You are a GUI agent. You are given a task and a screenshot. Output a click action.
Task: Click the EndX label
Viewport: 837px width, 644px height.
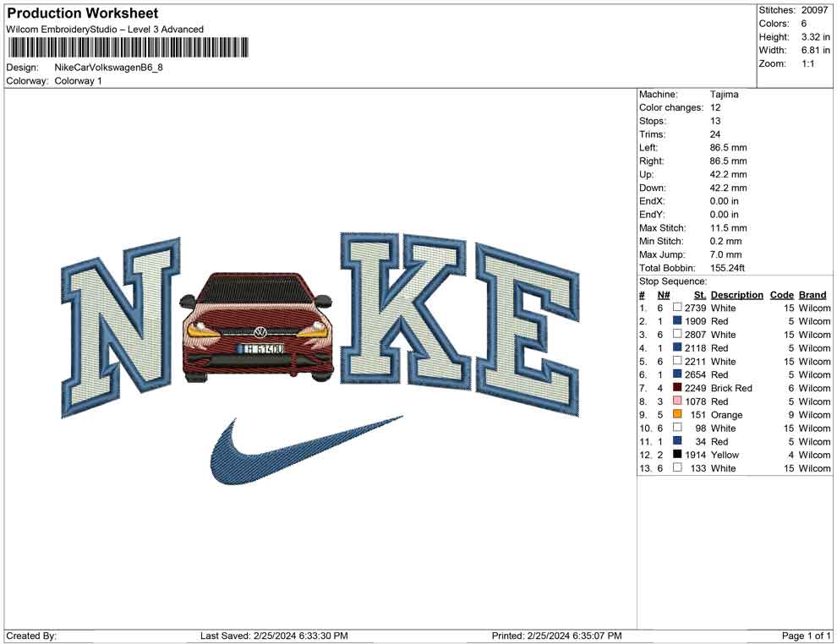coord(652,201)
